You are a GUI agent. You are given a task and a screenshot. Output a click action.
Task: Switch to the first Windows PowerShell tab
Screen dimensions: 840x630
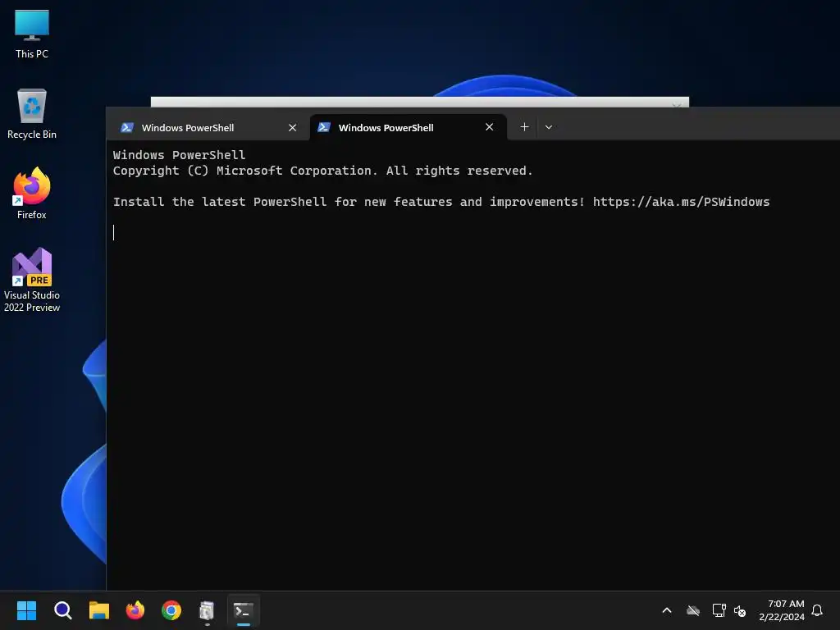tap(209, 127)
